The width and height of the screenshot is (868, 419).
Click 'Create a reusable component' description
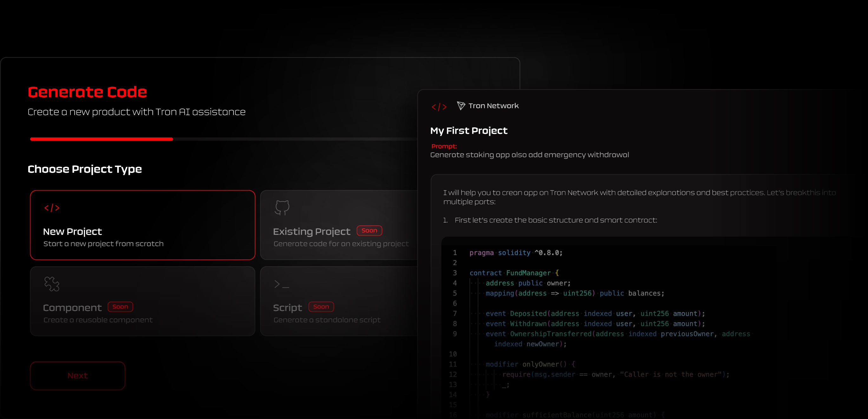click(98, 320)
